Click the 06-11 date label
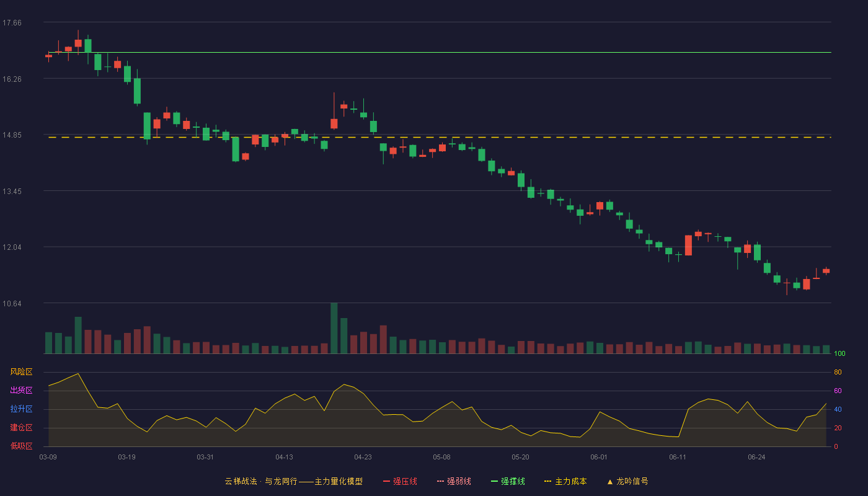 (678, 457)
